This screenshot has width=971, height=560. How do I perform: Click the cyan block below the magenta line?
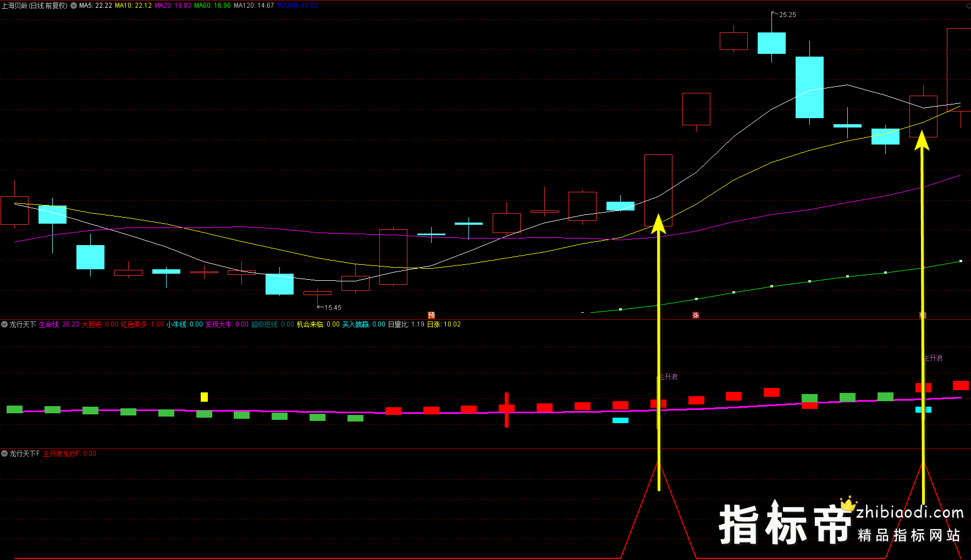(x=620, y=420)
